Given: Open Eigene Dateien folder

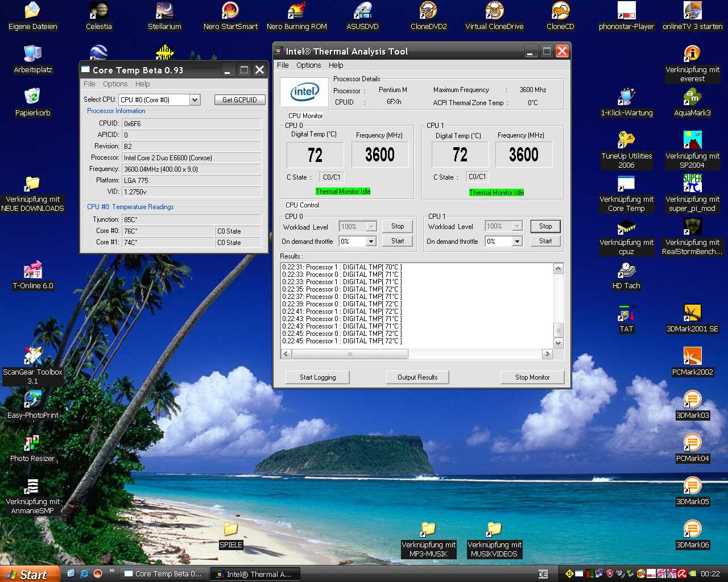Looking at the screenshot, I should 32,16.
